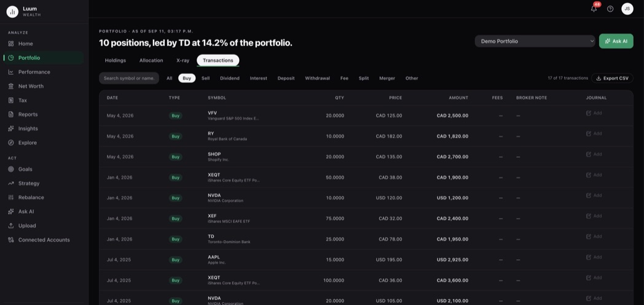Filter transactions by Sell
The height and width of the screenshot is (305, 644).
205,79
